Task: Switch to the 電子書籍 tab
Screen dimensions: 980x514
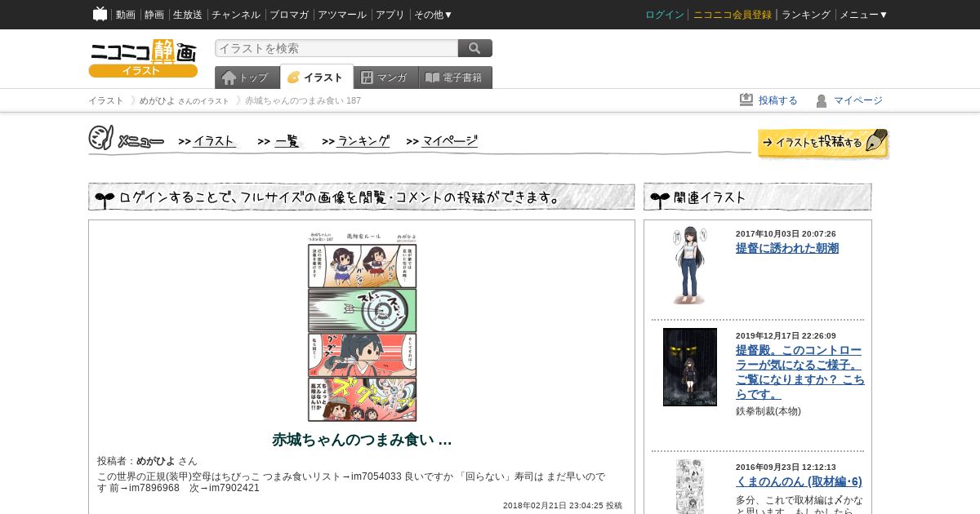Action: [456, 78]
